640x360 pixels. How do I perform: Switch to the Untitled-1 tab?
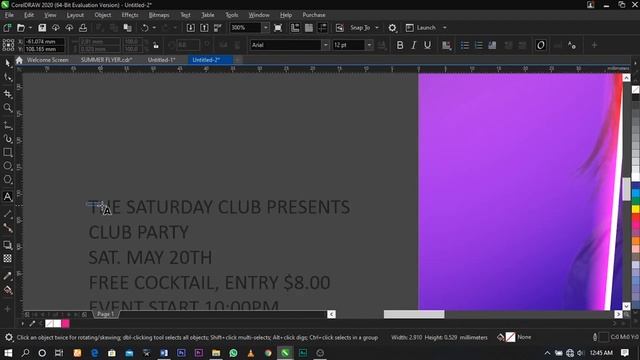[x=161, y=60]
